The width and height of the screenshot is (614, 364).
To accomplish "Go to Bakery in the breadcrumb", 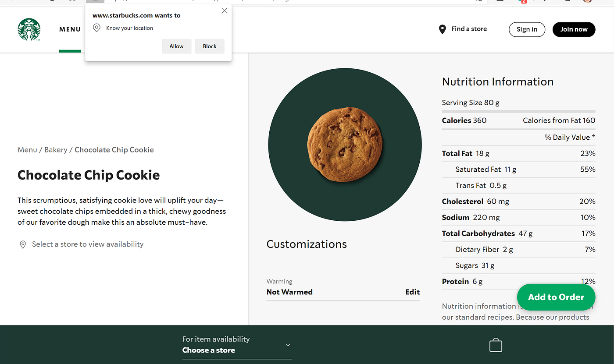I will 56,150.
